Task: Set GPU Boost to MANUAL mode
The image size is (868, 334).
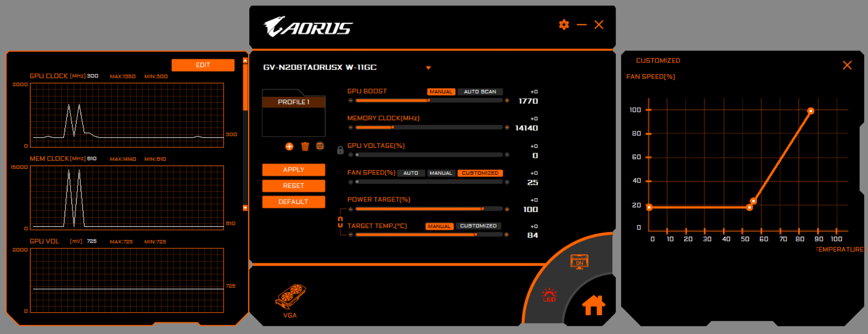Action: point(441,92)
